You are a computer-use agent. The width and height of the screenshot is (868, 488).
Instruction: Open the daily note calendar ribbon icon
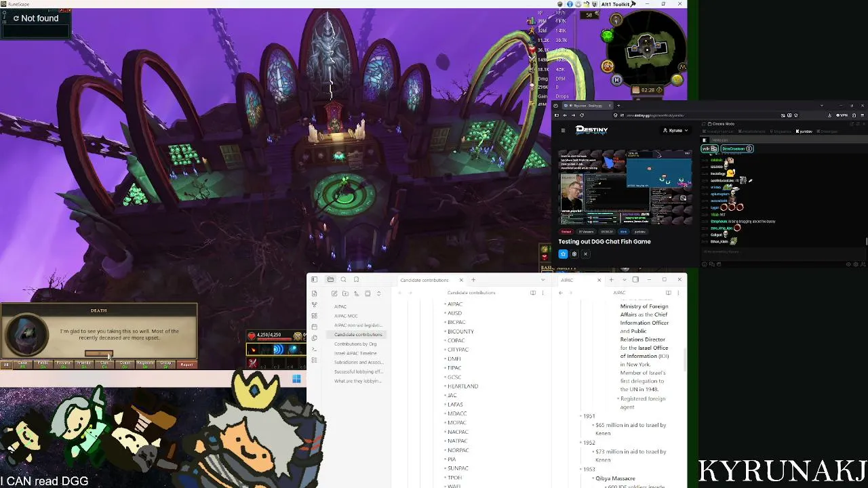[314, 327]
